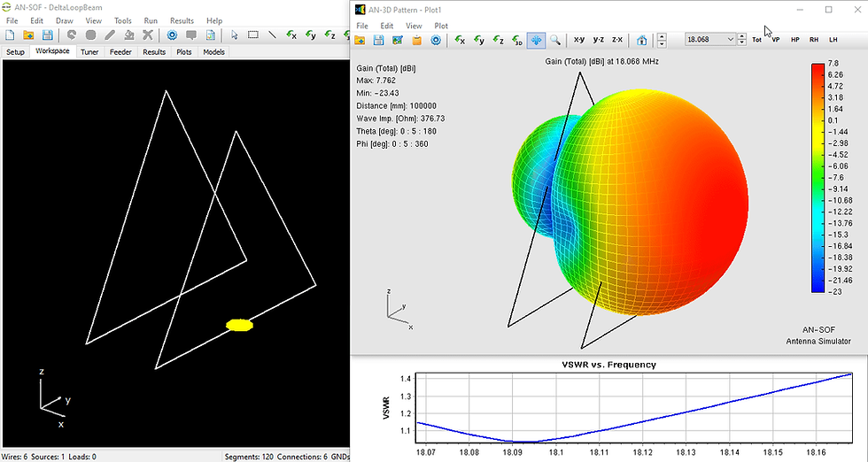Click the delete X icon in AN-SOF toolbar
This screenshot has width=868, height=462.
click(x=147, y=35)
